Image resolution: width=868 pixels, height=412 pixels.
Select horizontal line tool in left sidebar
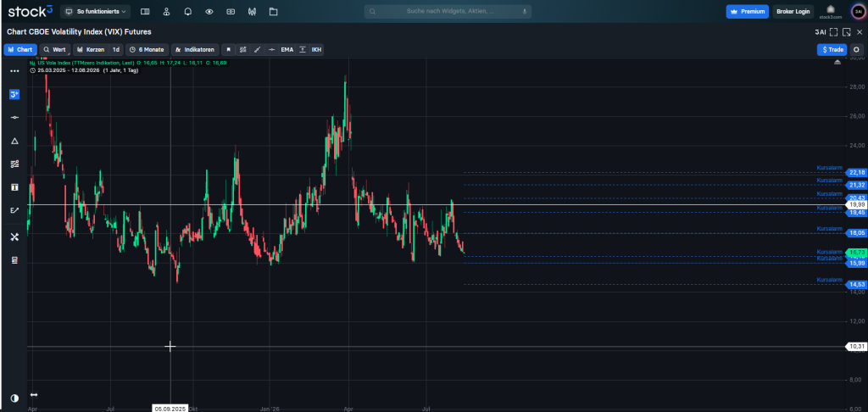click(15, 117)
